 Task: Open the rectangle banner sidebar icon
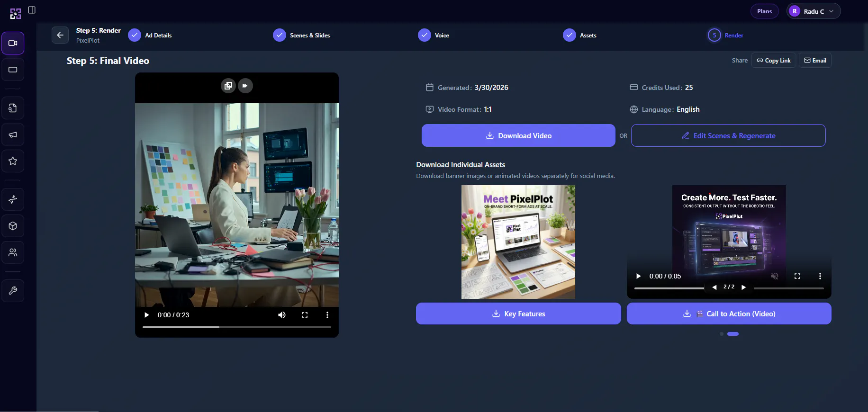click(x=13, y=70)
